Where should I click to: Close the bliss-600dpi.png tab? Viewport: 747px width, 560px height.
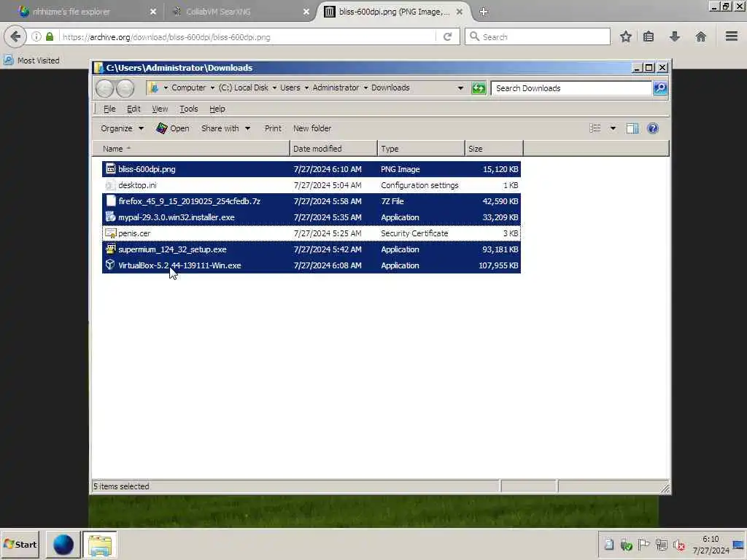[x=460, y=12]
